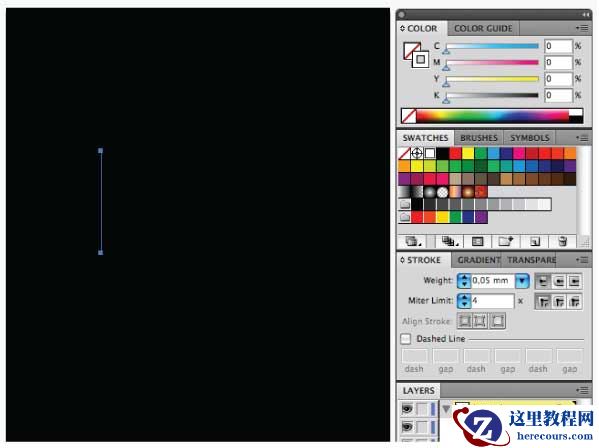Click the Weight value field
The image size is (599, 448).
point(493,281)
